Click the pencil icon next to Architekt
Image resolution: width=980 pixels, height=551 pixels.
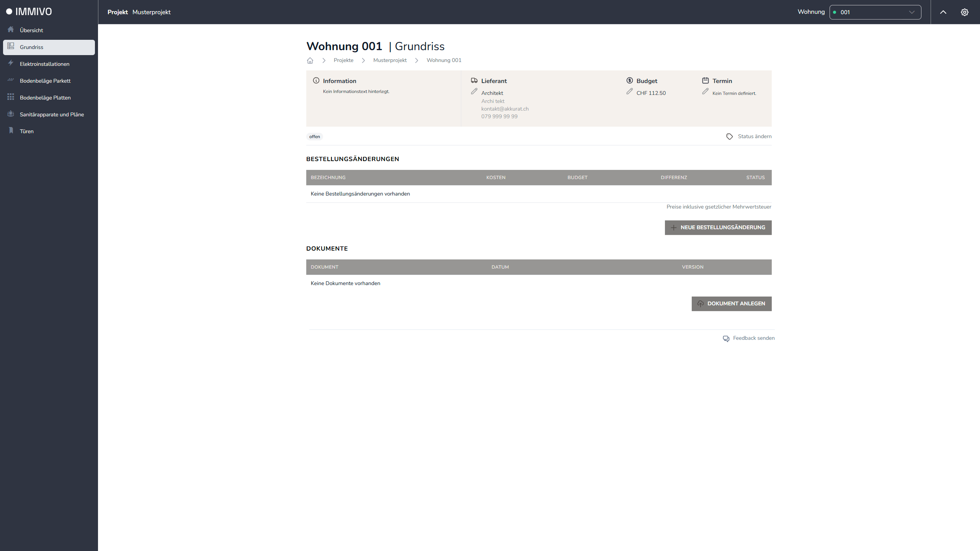pyautogui.click(x=474, y=91)
